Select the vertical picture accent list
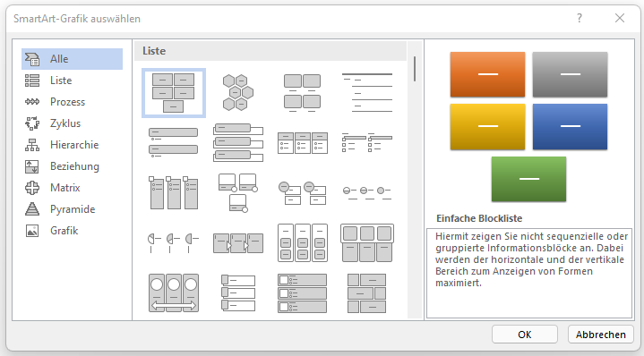Screen dimensions: 644x356 tap(237, 292)
